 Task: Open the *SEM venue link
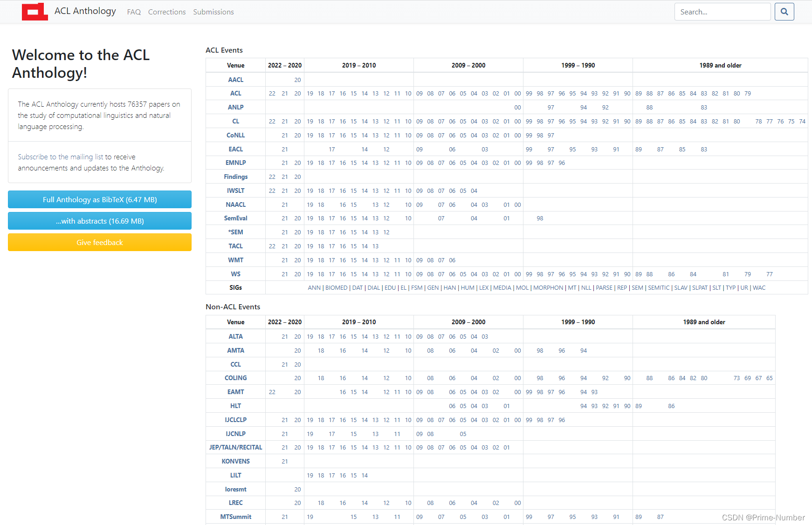tap(236, 232)
